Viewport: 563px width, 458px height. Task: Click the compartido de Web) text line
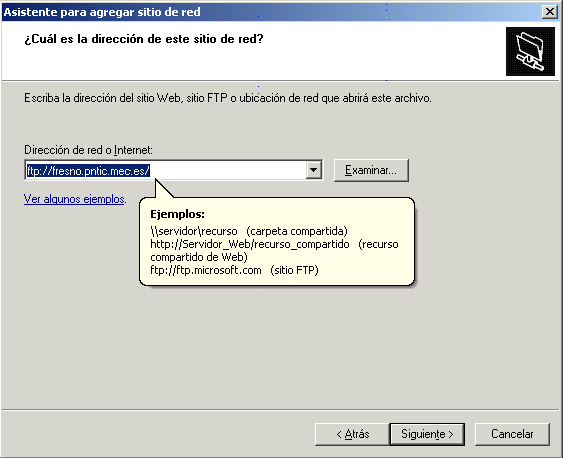[x=199, y=257]
